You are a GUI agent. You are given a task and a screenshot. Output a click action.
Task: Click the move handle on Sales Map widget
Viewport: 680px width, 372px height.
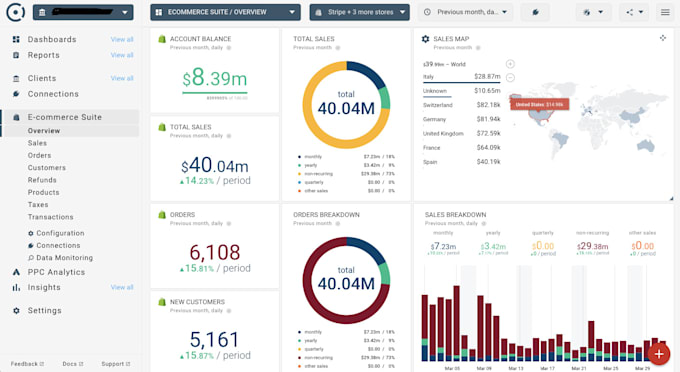pos(663,38)
